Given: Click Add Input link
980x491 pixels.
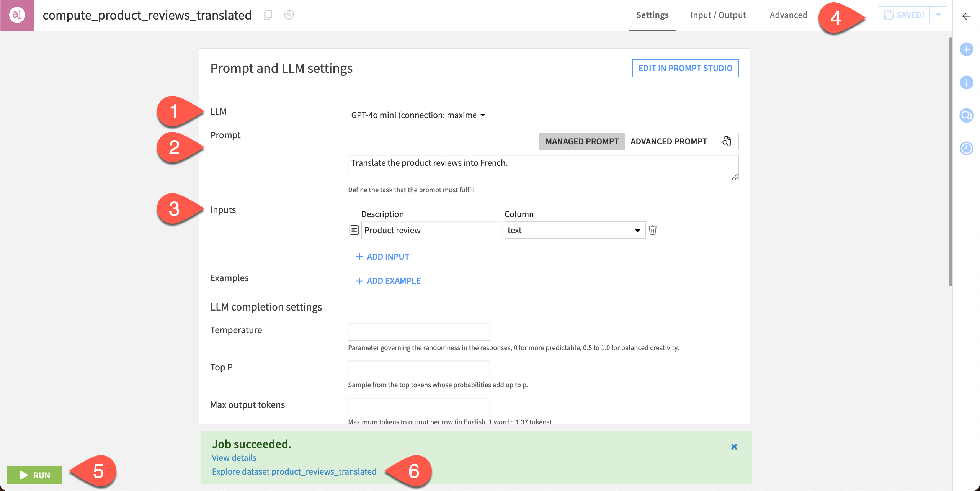Looking at the screenshot, I should 383,256.
